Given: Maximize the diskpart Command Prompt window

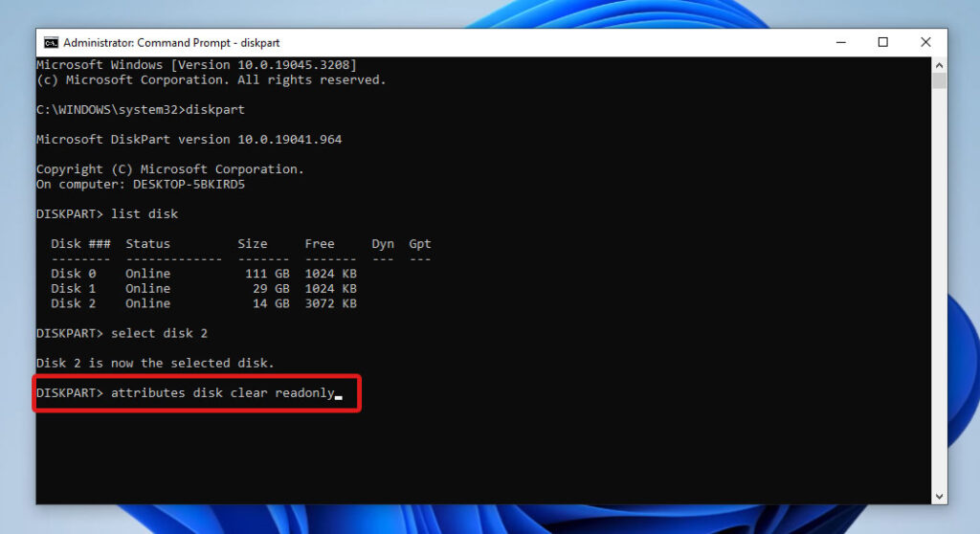Looking at the screenshot, I should 882,42.
